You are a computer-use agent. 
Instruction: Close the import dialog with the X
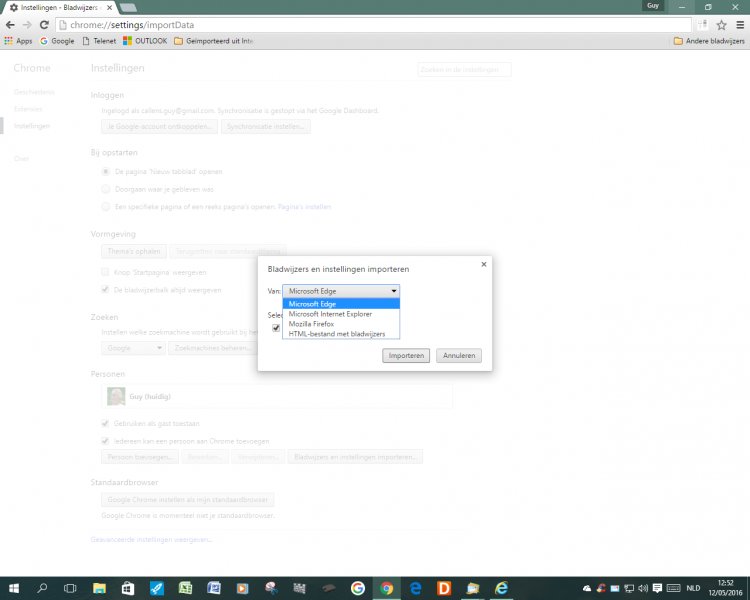tap(483, 264)
